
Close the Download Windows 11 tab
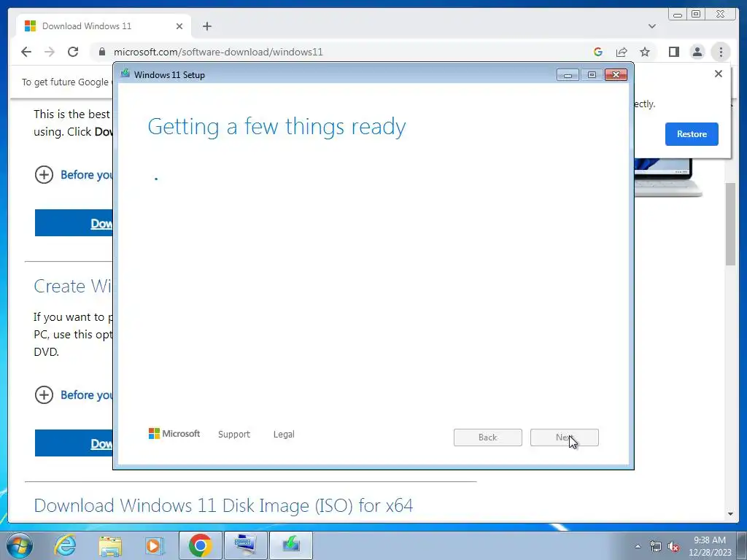pyautogui.click(x=179, y=26)
